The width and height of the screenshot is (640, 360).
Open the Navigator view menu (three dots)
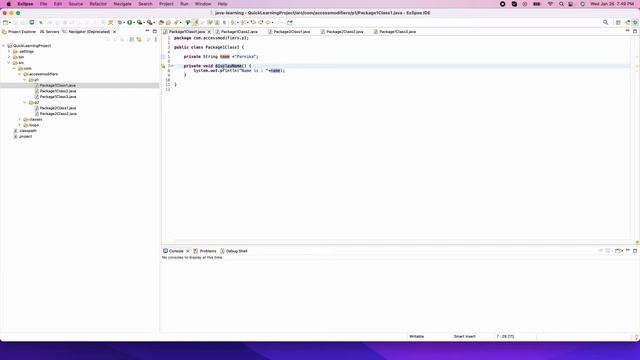156,40
